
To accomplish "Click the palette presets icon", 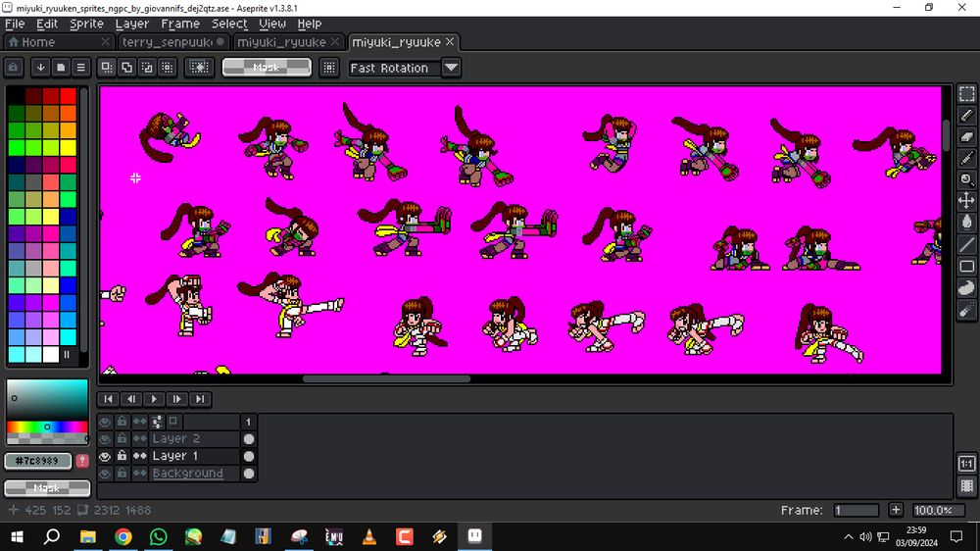I will (61, 68).
